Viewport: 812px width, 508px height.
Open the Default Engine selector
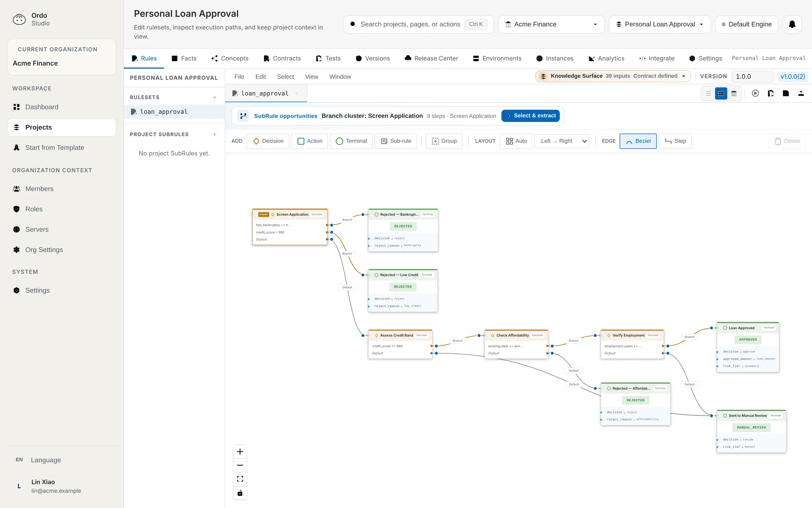tap(747, 24)
